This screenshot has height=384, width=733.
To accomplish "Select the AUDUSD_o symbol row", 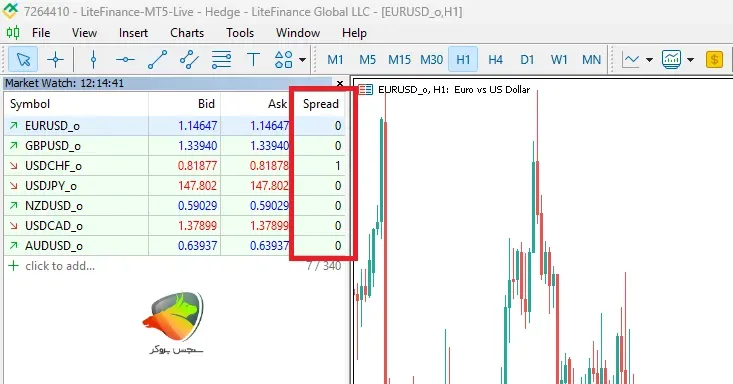I will tap(175, 246).
